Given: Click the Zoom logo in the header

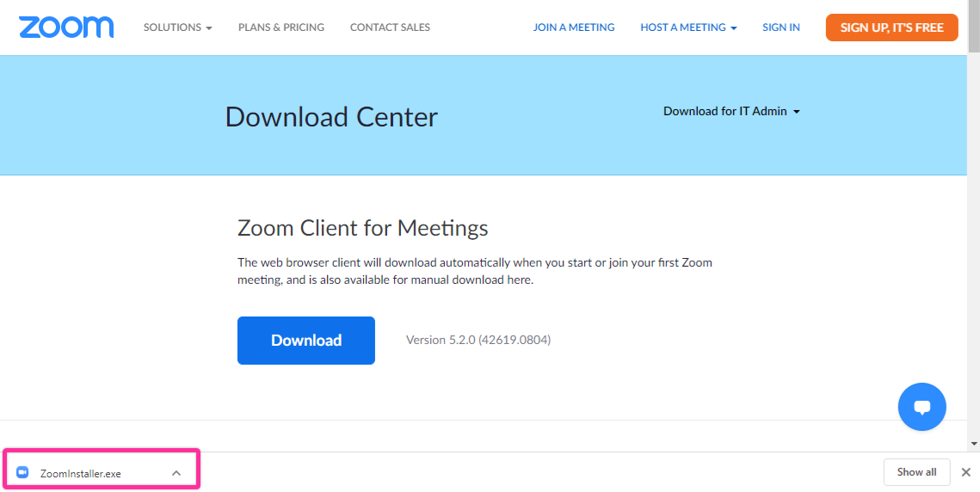Looking at the screenshot, I should pos(66,28).
